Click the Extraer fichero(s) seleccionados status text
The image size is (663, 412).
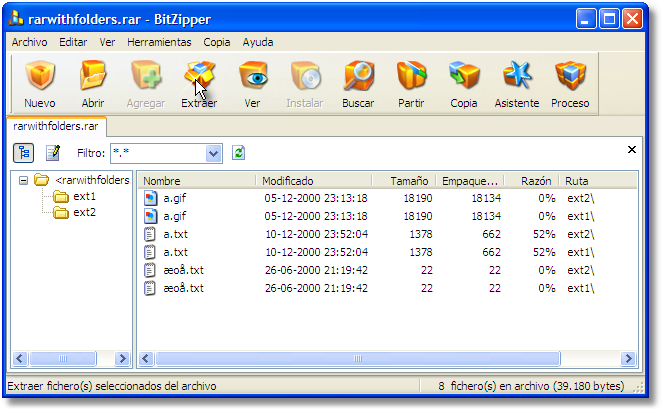click(x=112, y=386)
